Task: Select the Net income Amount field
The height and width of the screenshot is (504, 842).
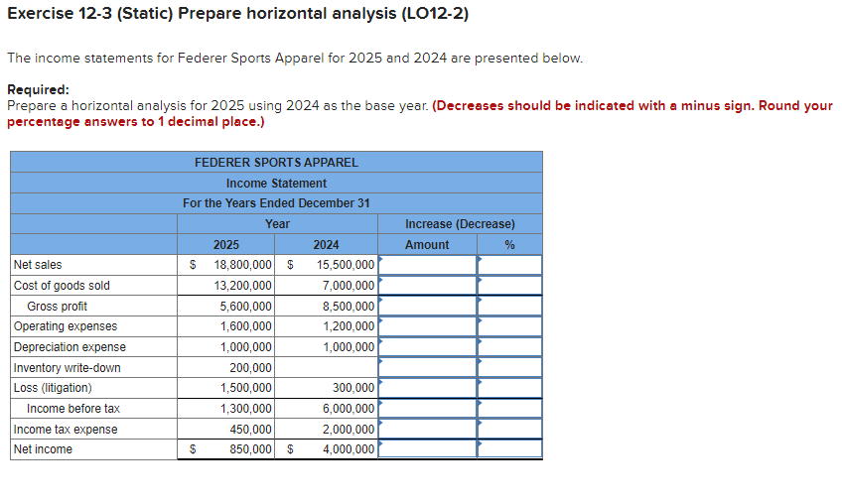Action: pos(427,449)
